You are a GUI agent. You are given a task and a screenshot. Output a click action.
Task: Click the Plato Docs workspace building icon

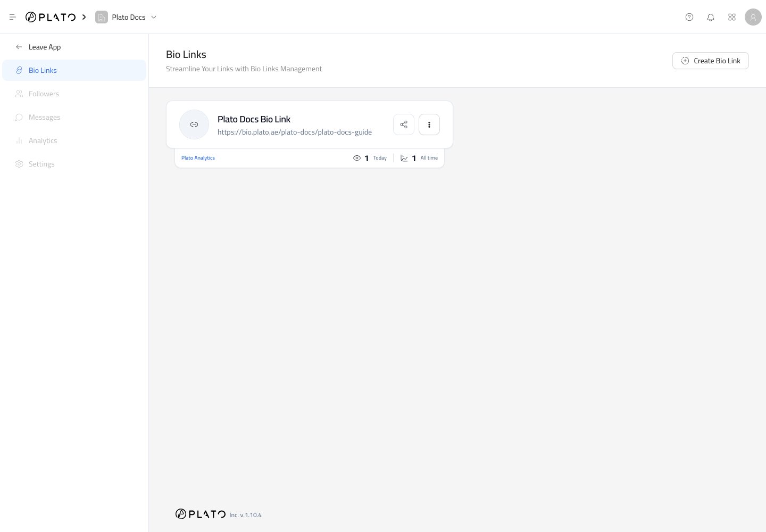[x=102, y=17]
